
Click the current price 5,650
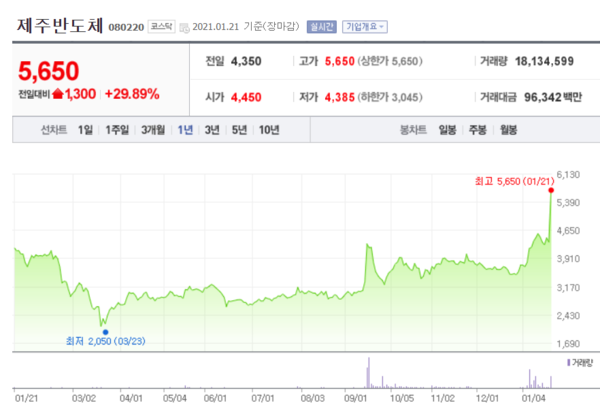pos(49,71)
